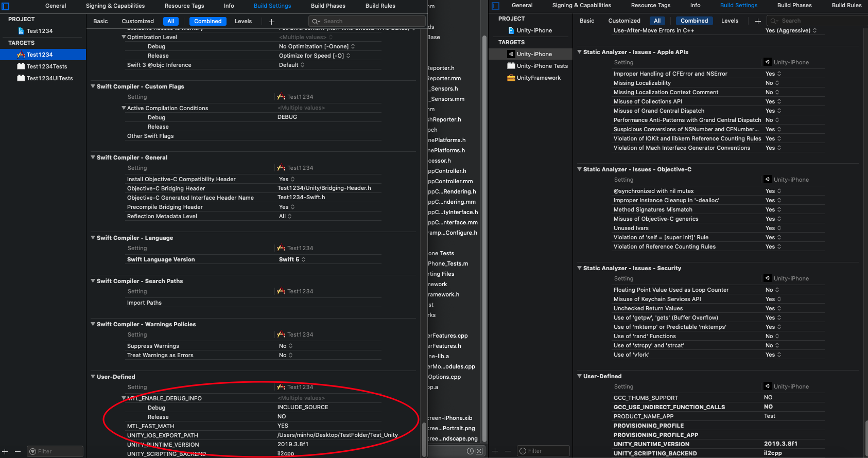Open Build Rules tab in right window

(x=847, y=5)
